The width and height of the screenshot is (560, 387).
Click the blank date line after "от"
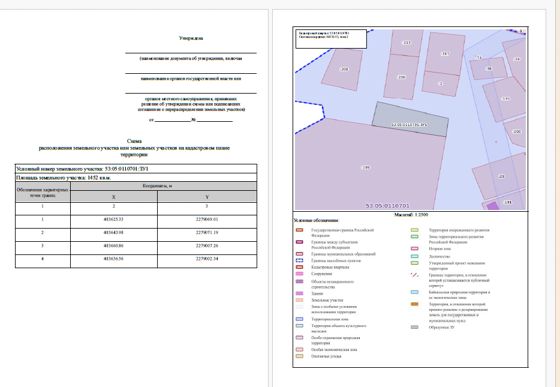coord(173,121)
